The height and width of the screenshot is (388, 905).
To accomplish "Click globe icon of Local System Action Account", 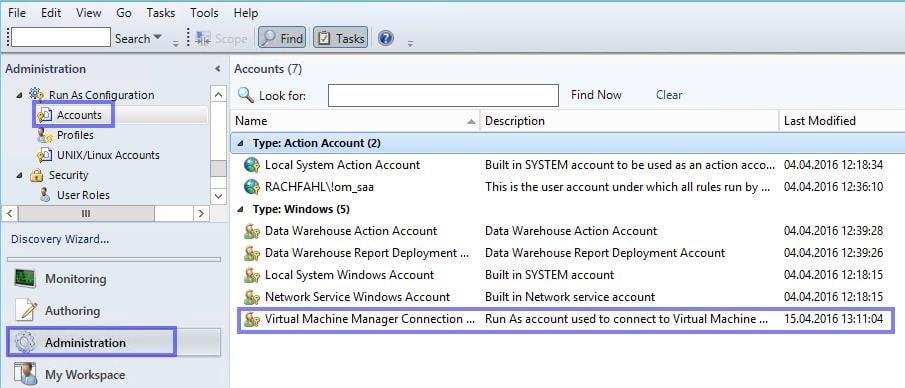I will tap(252, 165).
